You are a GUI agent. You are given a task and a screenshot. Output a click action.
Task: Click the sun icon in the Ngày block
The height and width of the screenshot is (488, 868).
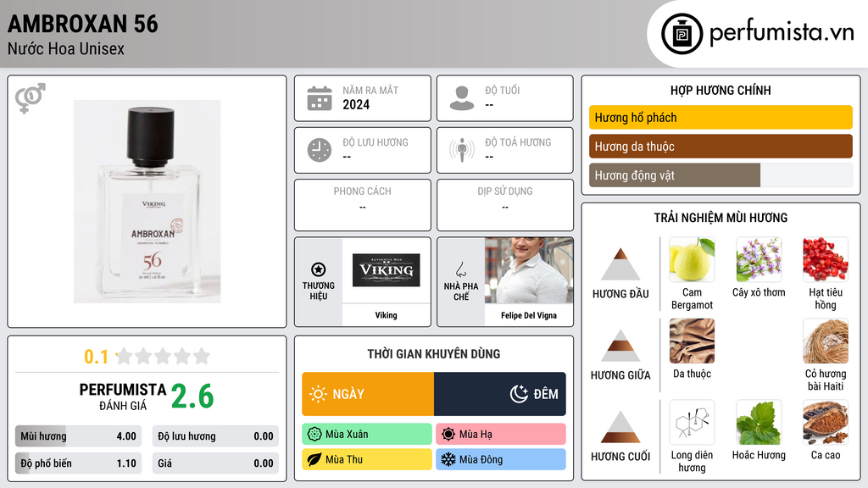pos(318,394)
